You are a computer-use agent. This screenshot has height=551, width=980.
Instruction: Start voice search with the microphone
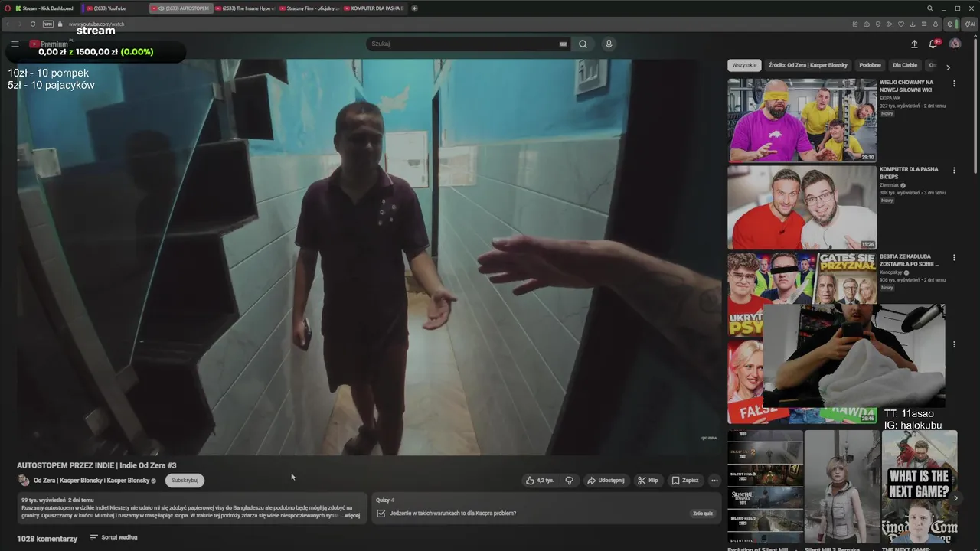(609, 44)
